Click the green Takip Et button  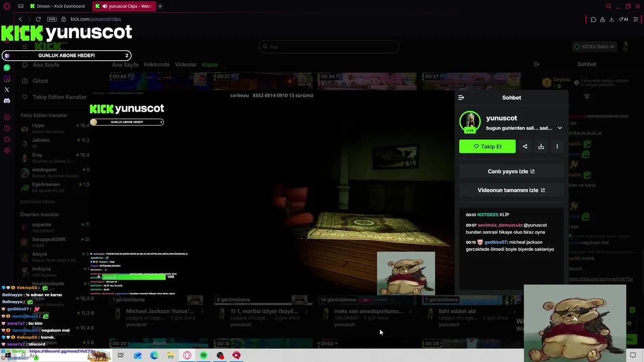pos(487,146)
